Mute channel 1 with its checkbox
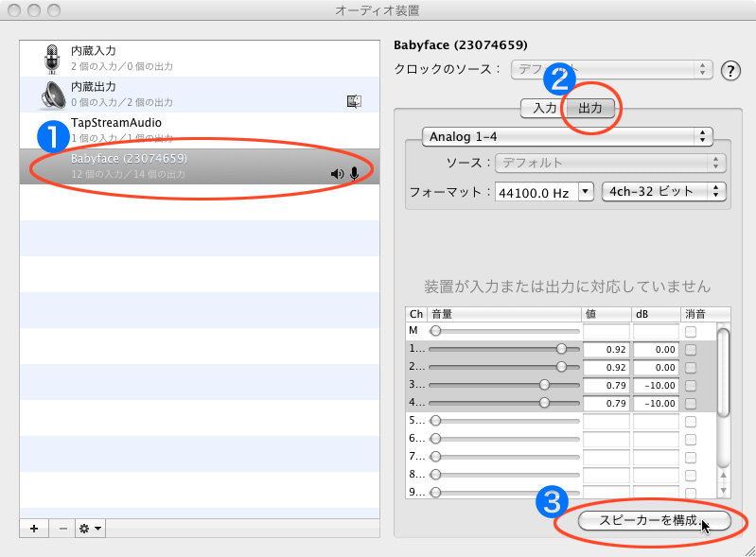Viewport: 756px width, 557px height. click(x=691, y=349)
